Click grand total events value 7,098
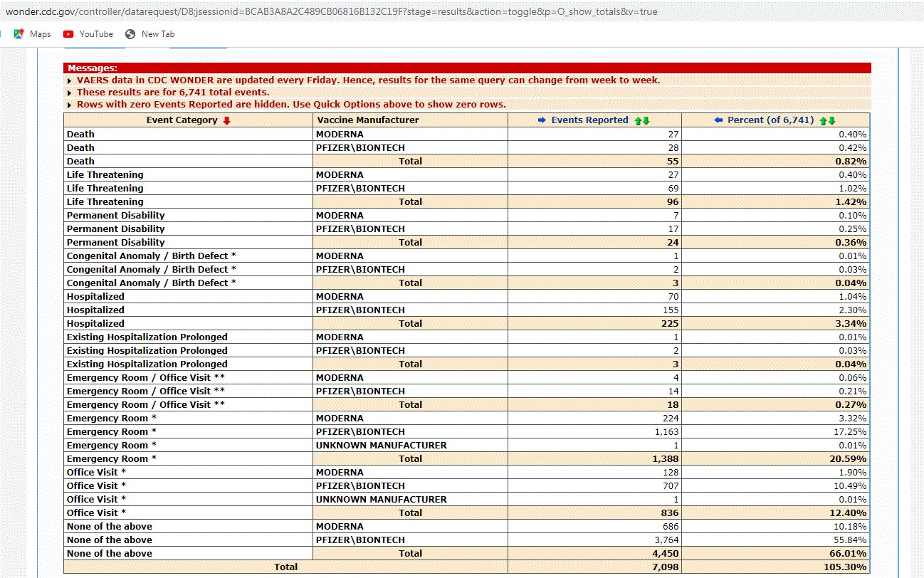Image resolution: width=924 pixels, height=578 pixels. (666, 567)
